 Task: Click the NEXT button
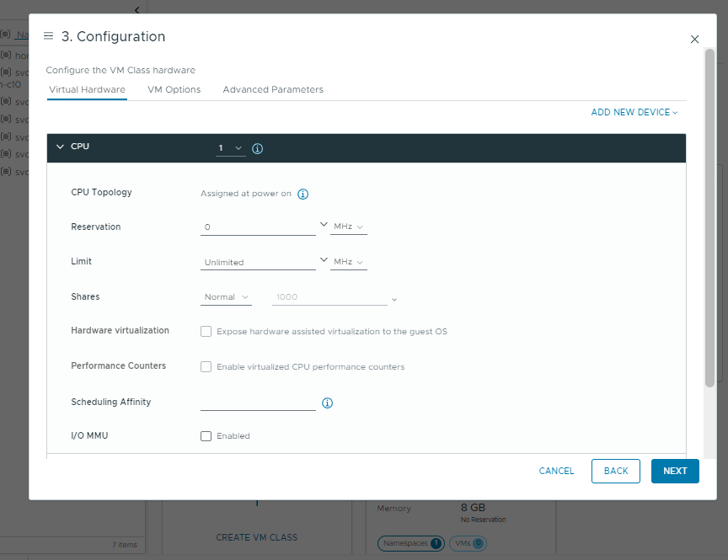click(674, 471)
